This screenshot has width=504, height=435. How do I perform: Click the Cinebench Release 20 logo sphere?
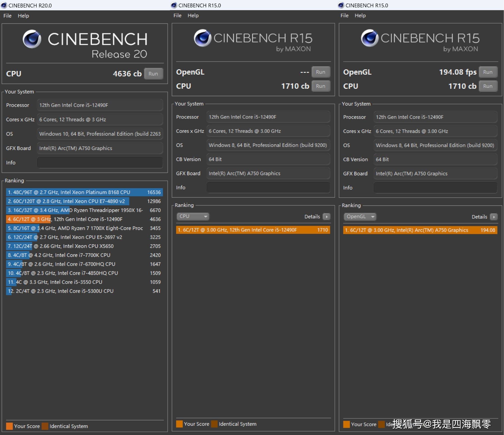[32, 39]
